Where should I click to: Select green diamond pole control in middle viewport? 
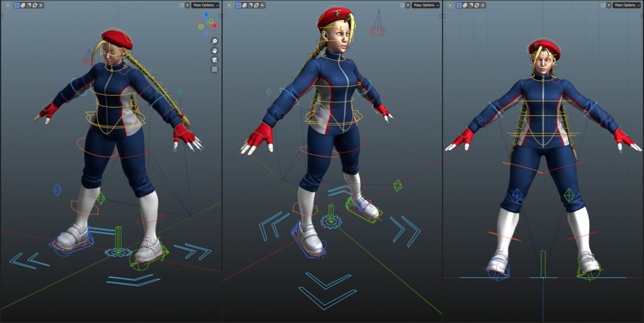tap(397, 185)
